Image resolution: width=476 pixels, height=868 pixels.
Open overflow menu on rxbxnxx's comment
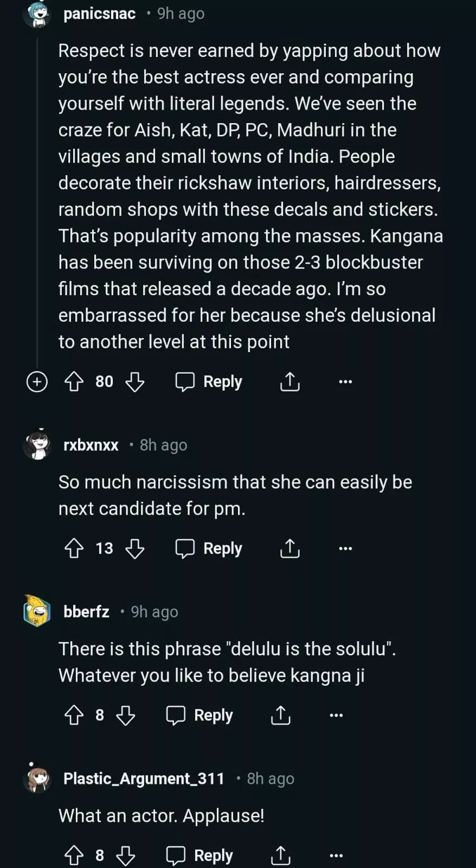[x=345, y=548]
